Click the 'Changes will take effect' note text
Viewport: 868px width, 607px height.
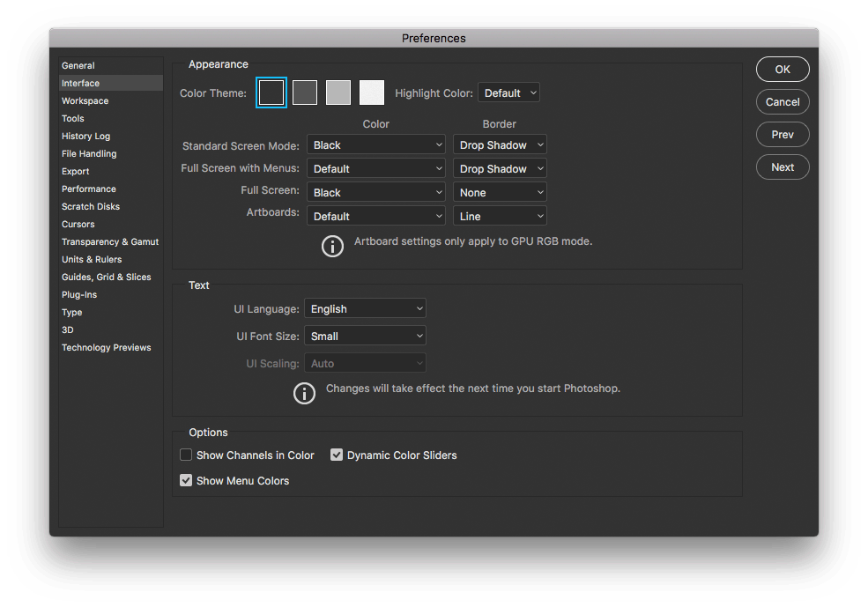point(473,389)
